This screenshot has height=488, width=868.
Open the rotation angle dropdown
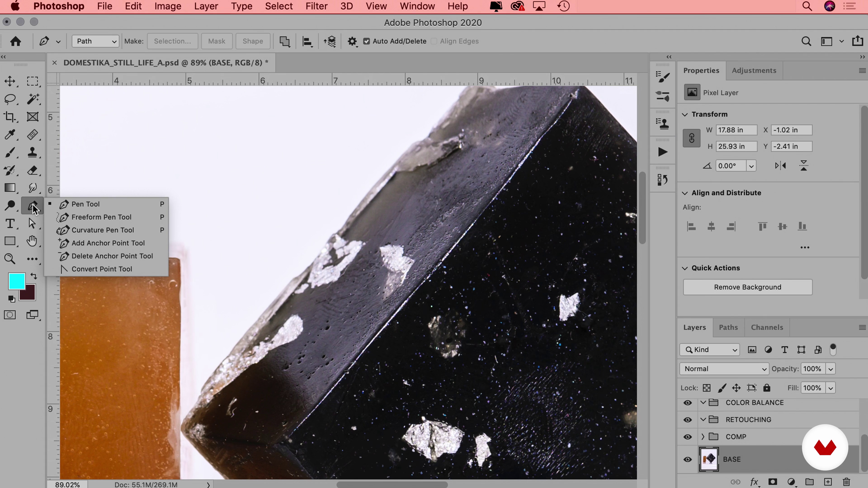(751, 166)
